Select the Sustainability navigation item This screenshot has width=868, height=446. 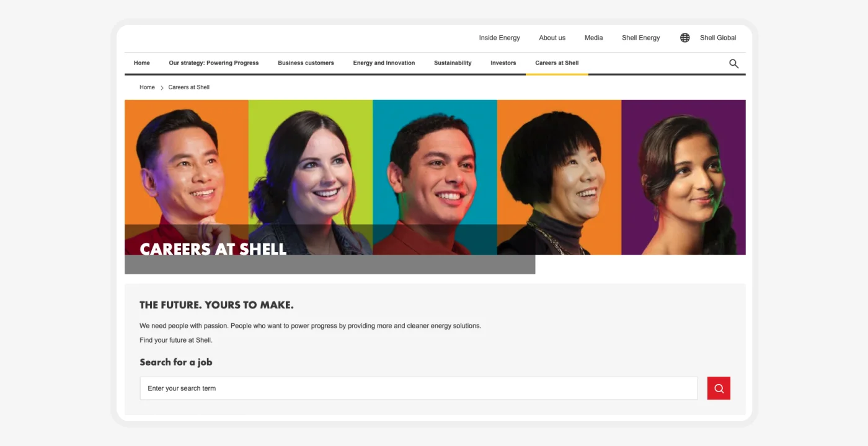453,63
